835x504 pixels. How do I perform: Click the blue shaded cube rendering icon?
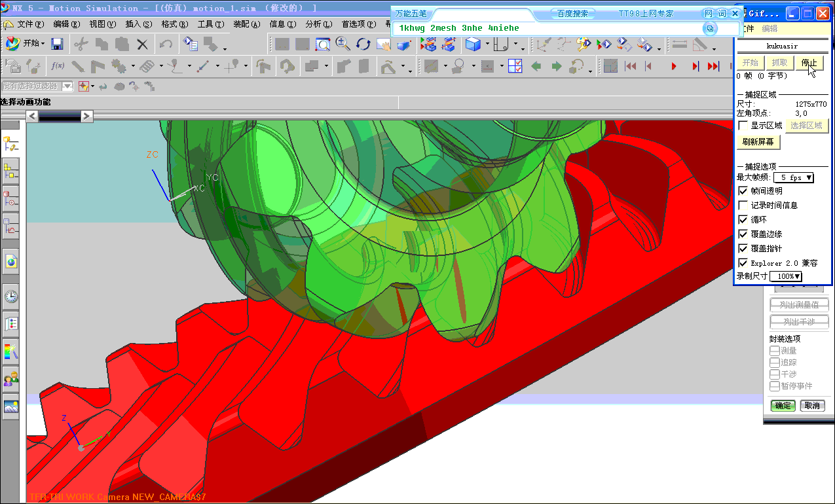[472, 44]
